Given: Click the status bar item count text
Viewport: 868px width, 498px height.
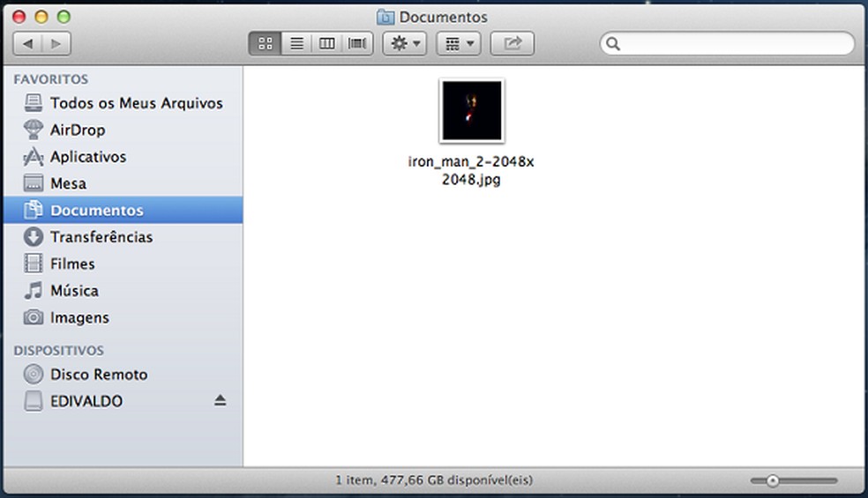Looking at the screenshot, I should click(434, 479).
